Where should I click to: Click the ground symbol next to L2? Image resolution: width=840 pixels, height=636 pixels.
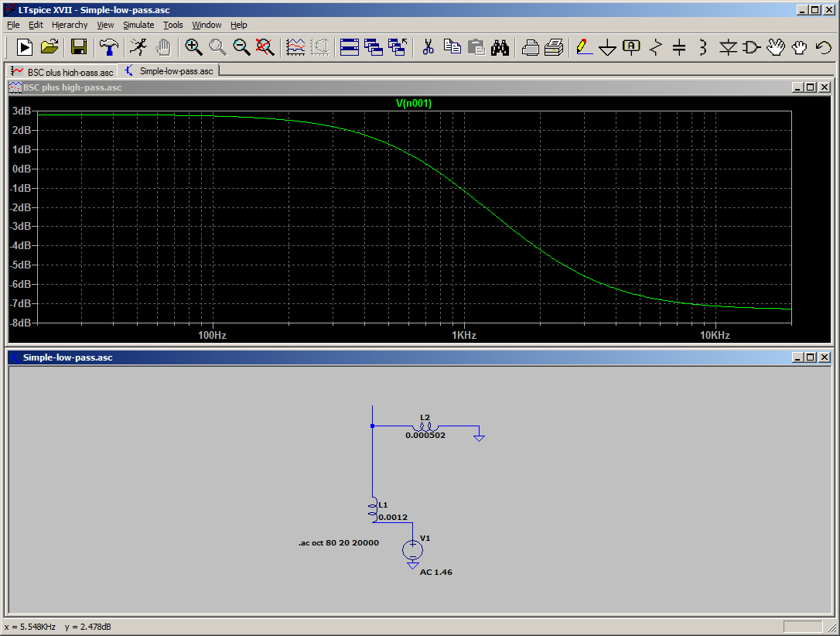click(479, 437)
